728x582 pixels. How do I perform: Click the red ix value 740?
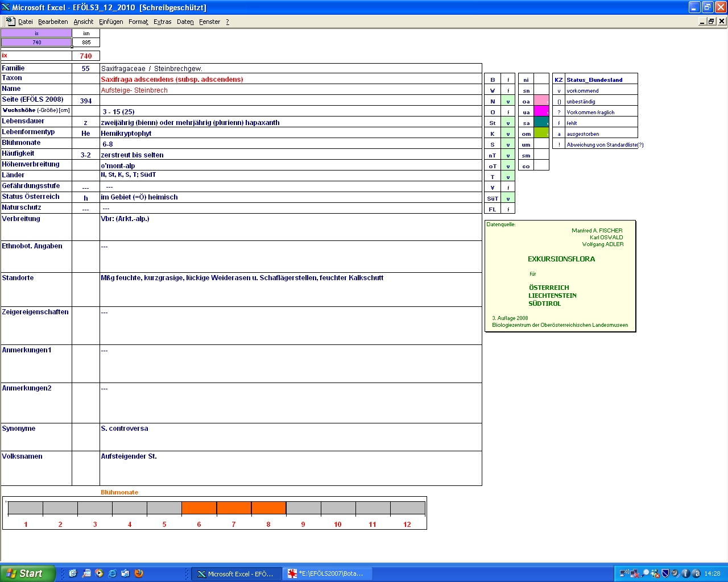coord(86,56)
